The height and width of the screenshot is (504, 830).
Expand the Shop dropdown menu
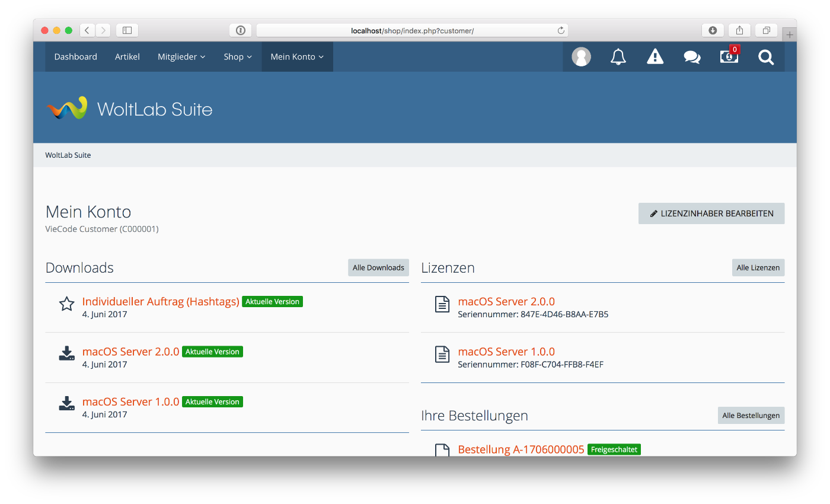(x=238, y=57)
